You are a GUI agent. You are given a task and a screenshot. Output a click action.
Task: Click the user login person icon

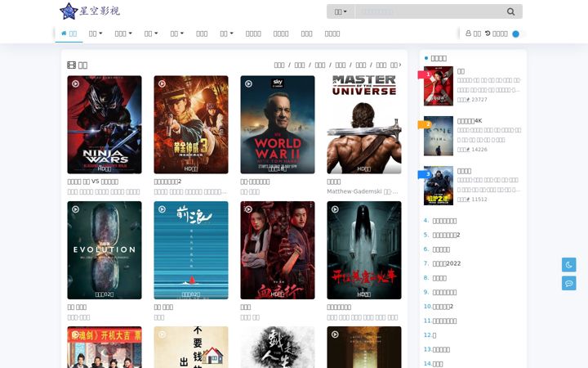pos(469,33)
